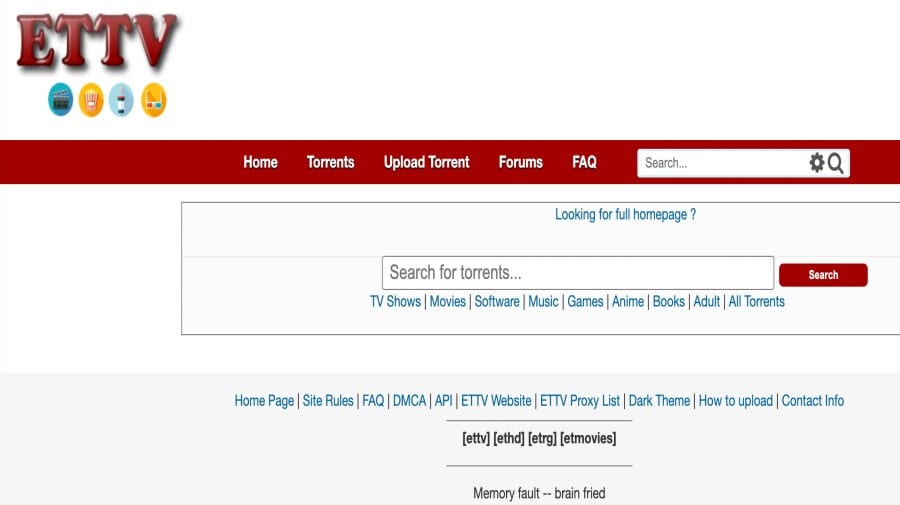Browse the Software category
This screenshot has height=505, width=900.
coord(496,301)
